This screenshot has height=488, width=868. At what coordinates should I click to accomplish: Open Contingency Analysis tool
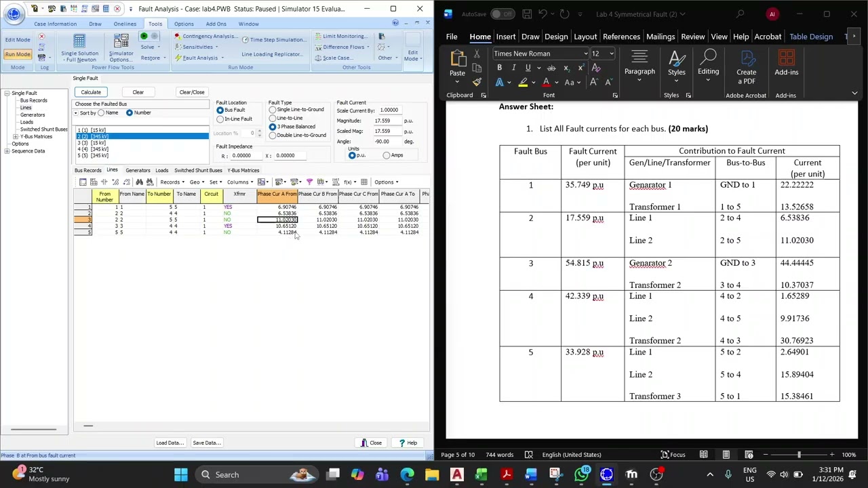pyautogui.click(x=205, y=37)
